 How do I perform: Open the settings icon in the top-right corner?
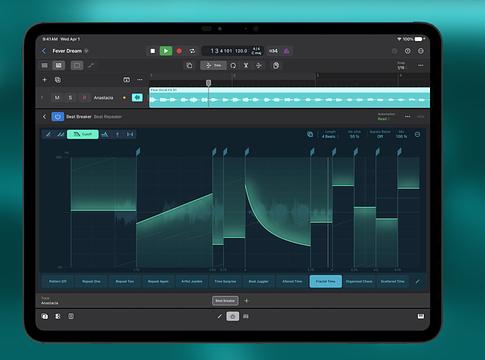coord(421,51)
